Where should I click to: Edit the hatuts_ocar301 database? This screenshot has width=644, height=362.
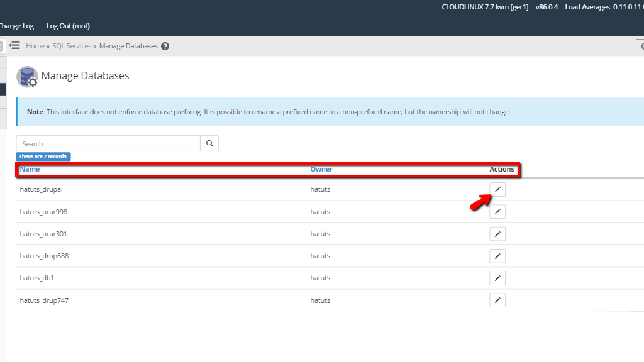click(497, 234)
